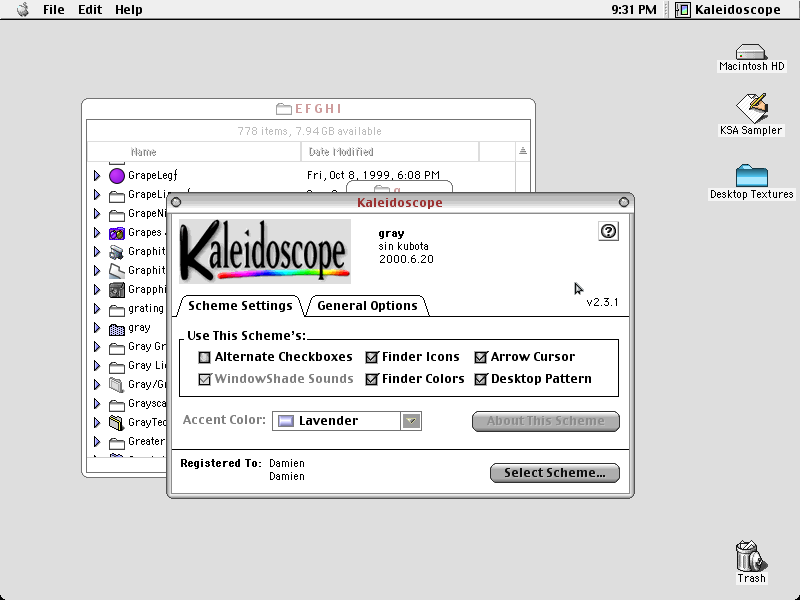Disable the Desktop Pattern checkbox
This screenshot has width=800, height=600.
[x=481, y=379]
